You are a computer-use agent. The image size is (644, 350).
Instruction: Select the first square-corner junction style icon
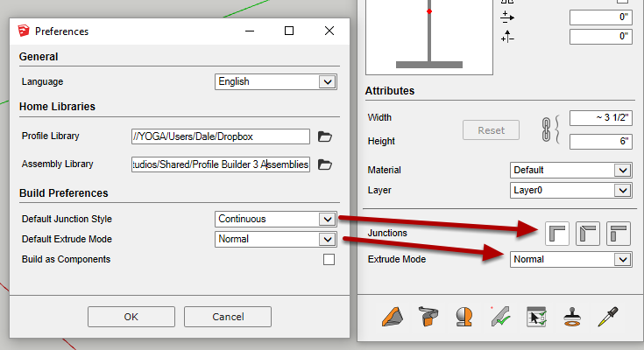(557, 233)
